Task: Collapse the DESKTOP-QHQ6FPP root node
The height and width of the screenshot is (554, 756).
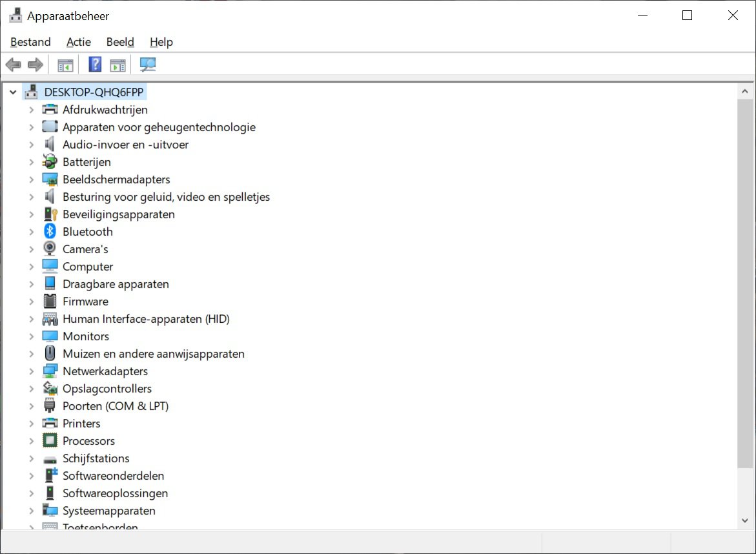Action: [13, 92]
